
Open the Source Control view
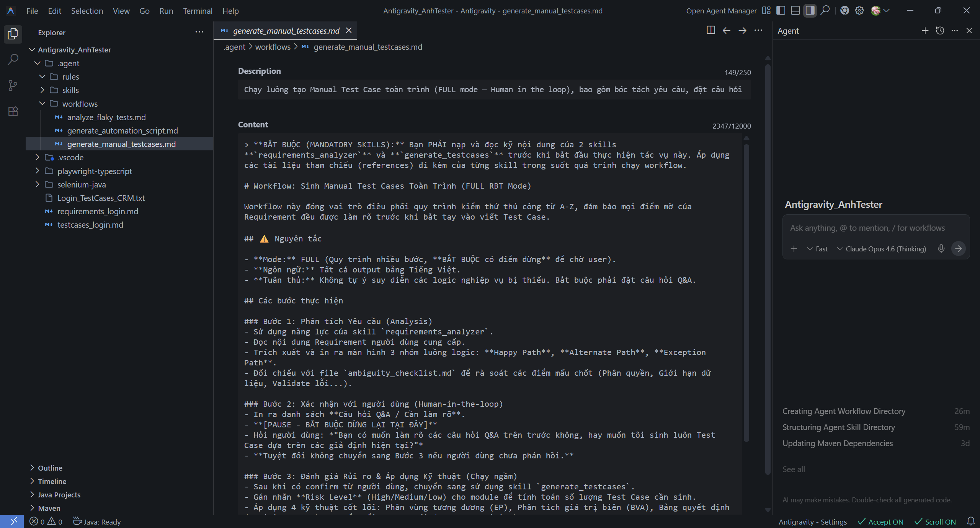coord(13,85)
